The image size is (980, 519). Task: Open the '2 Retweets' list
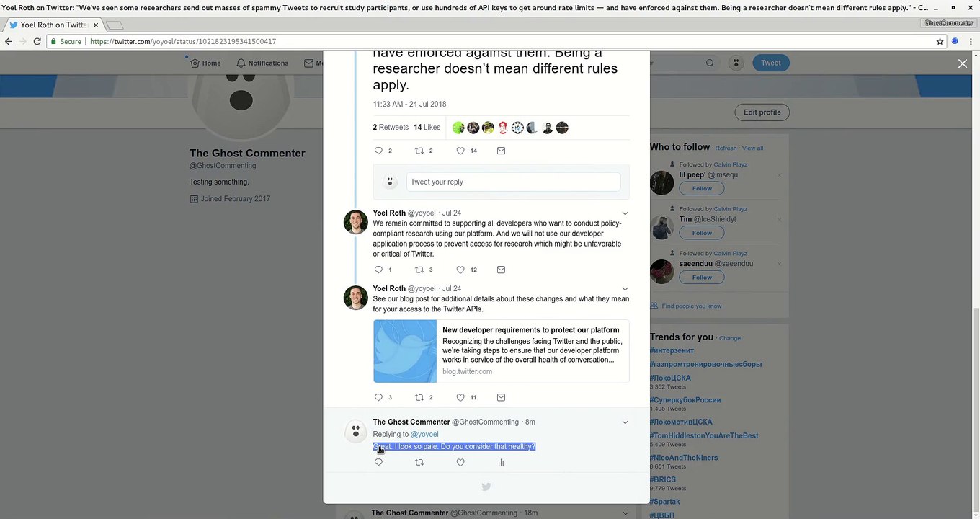click(391, 128)
